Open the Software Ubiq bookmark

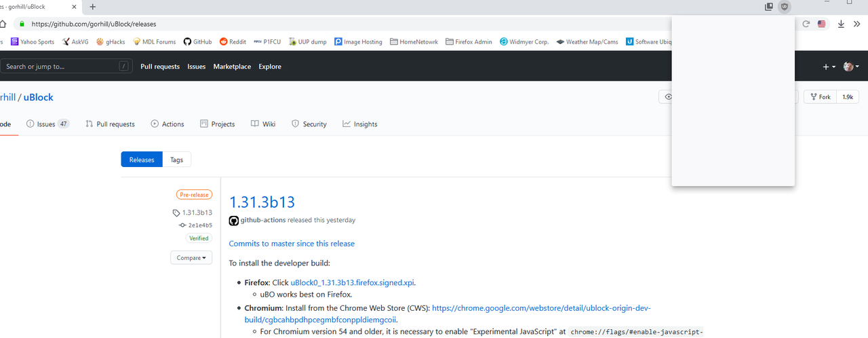tap(649, 41)
